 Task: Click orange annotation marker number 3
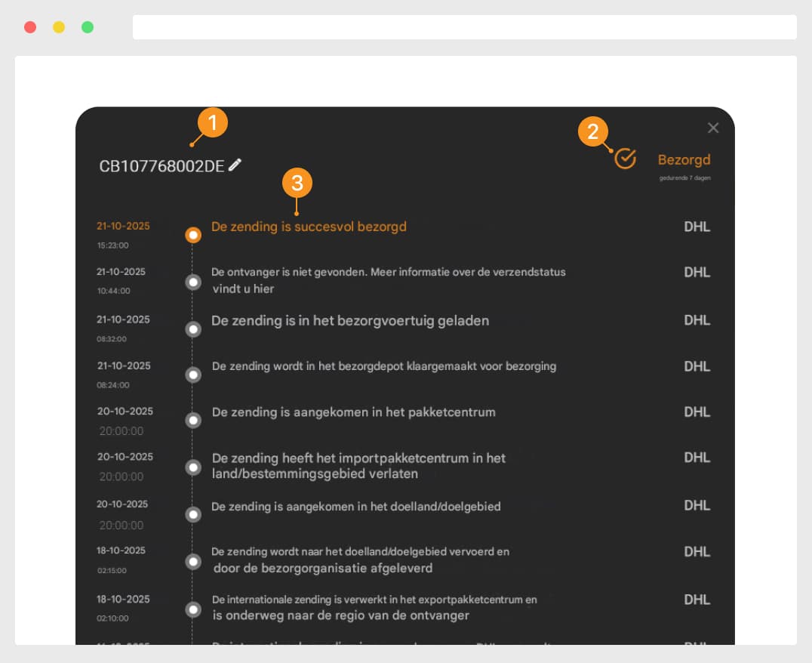pos(297,183)
